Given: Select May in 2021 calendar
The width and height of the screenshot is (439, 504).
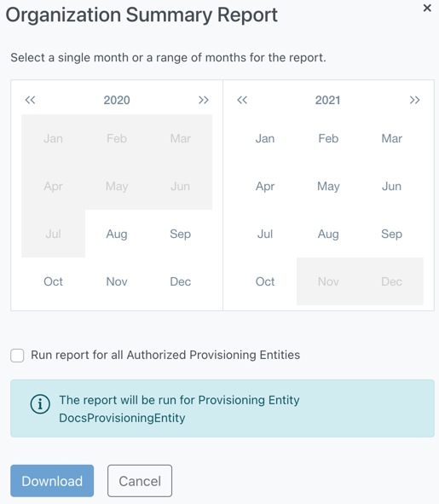Looking at the screenshot, I should coord(328,186).
